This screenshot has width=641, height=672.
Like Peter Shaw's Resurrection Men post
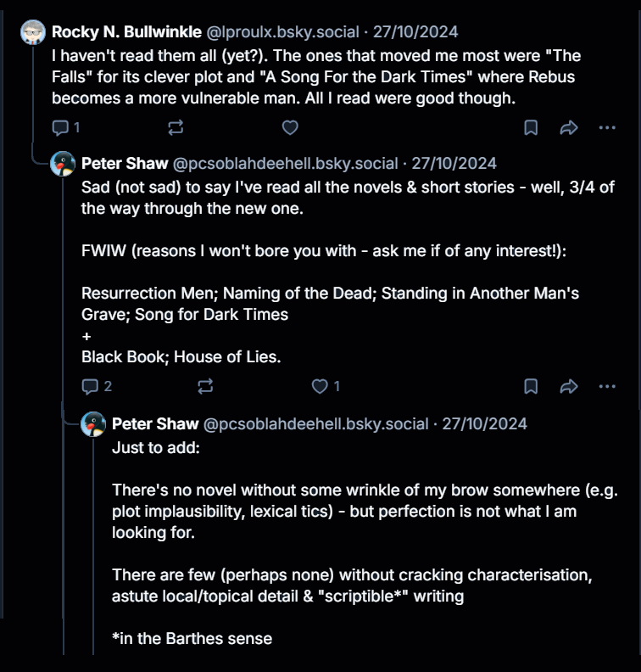(x=320, y=387)
